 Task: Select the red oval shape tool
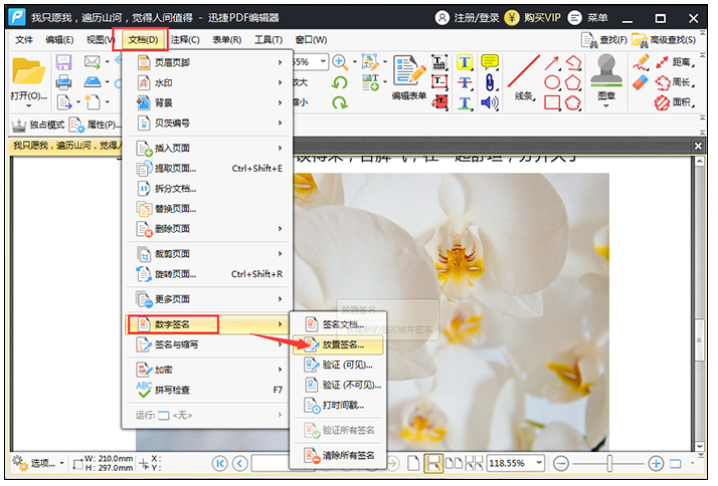coord(552,82)
